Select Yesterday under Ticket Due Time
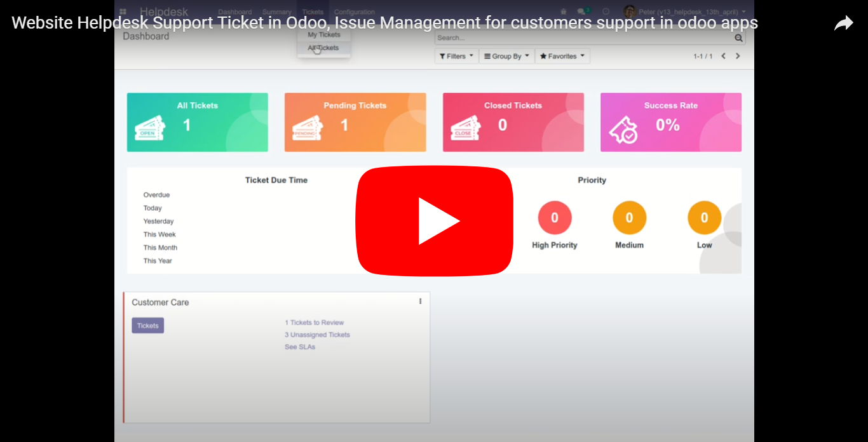Screen dimensions: 868x442 coord(158,222)
